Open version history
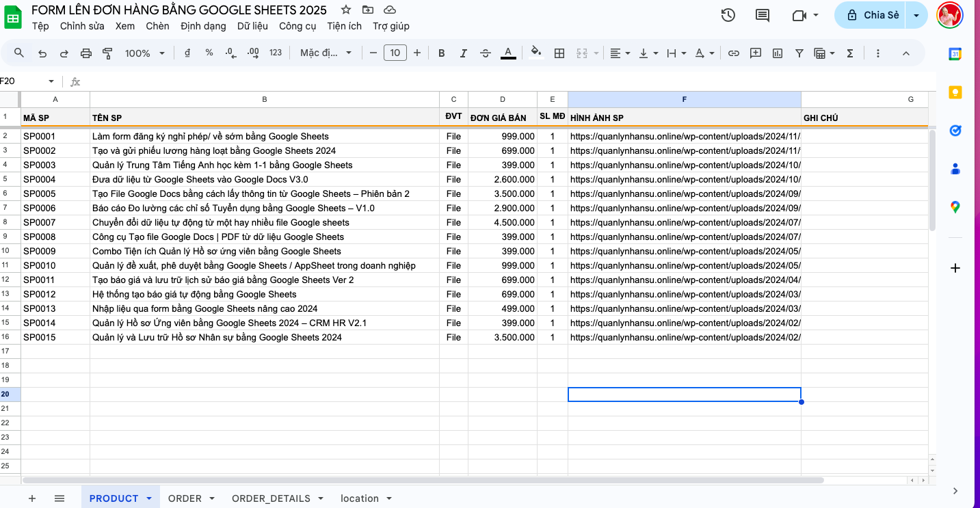The height and width of the screenshot is (508, 980). tap(728, 14)
